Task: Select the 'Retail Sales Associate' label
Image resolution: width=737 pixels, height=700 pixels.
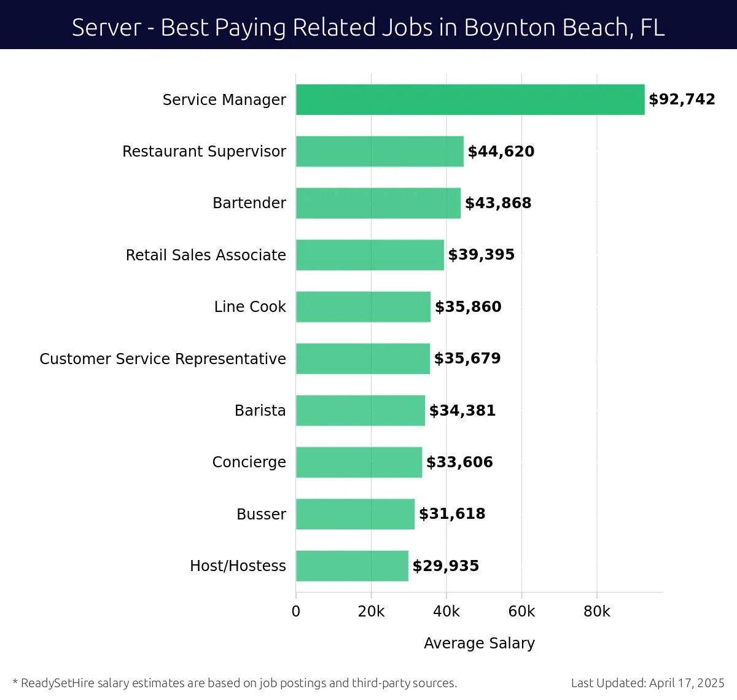Action: click(x=206, y=255)
